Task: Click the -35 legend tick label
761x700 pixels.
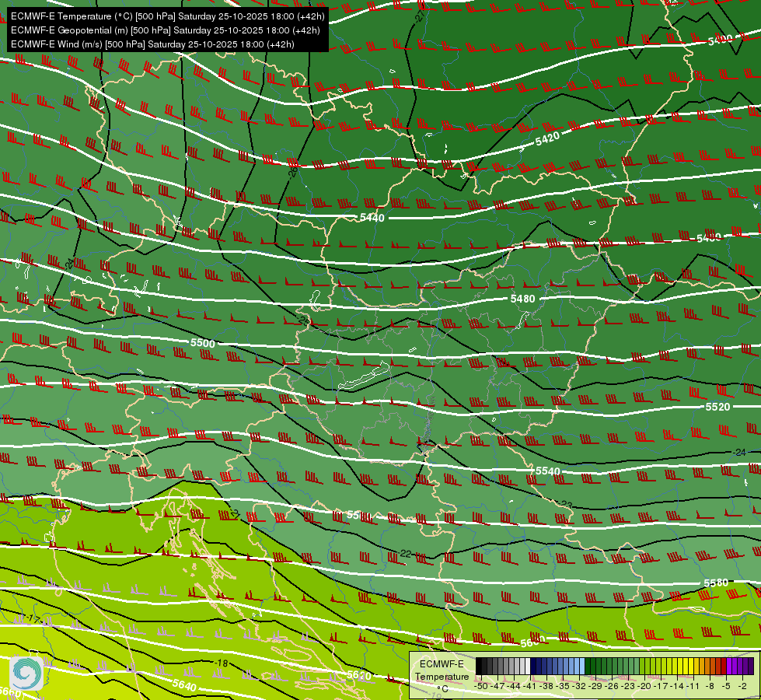Action: pos(563,687)
